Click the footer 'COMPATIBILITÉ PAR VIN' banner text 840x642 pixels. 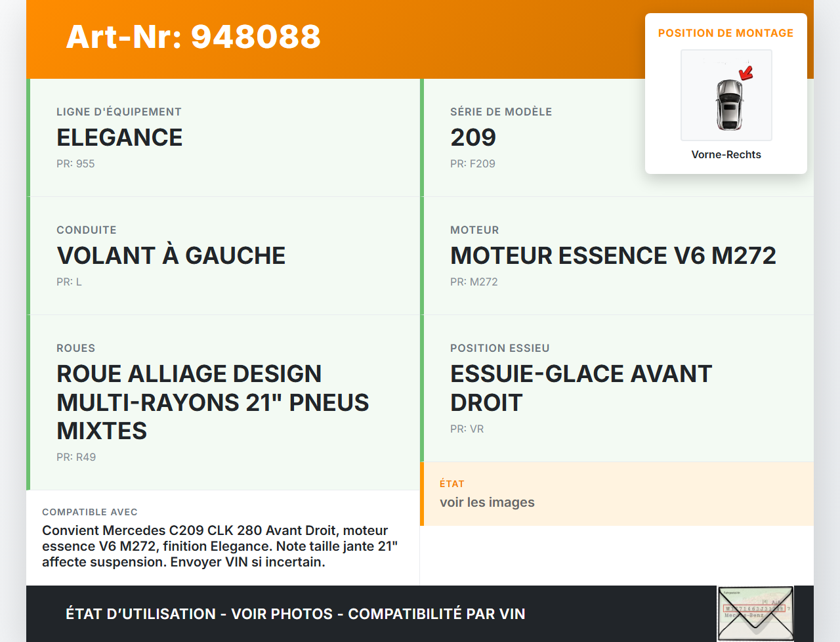point(436,614)
